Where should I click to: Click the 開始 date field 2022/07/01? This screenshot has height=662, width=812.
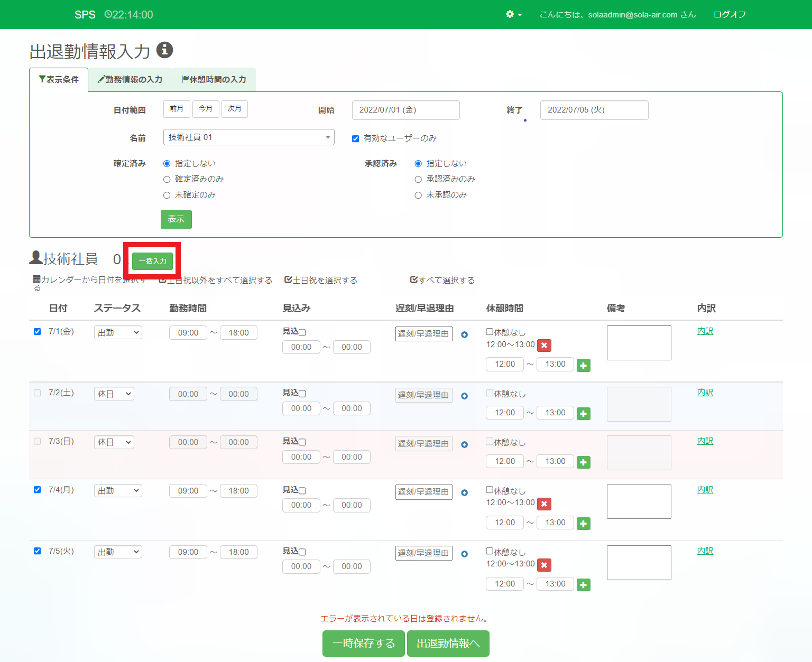tap(405, 110)
